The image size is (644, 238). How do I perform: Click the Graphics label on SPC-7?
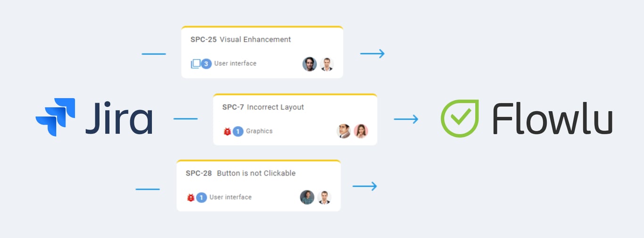[259, 131]
